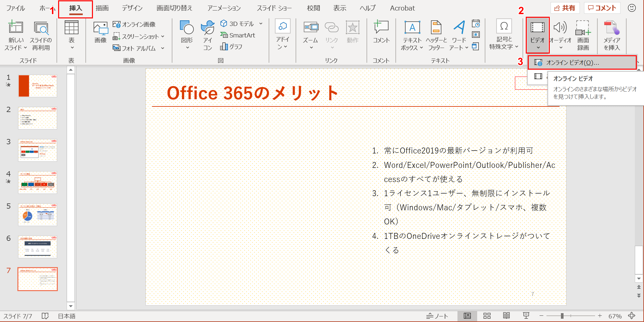Select Online Video (オンライン ビデオ) menu item
Viewport: 644px width, 322px height.
[x=582, y=62]
